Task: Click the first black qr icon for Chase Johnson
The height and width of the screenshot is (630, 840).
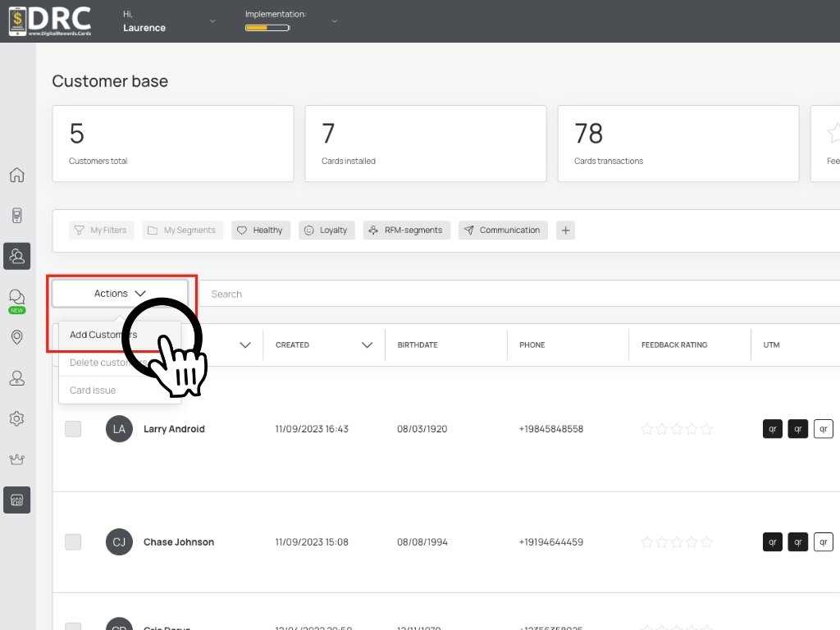Action: click(772, 541)
